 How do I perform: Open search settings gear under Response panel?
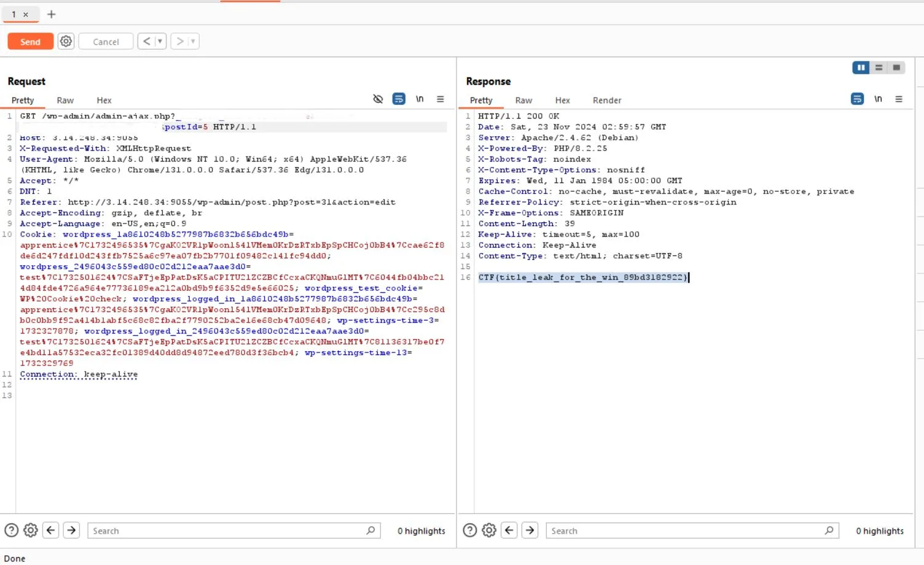[489, 530]
